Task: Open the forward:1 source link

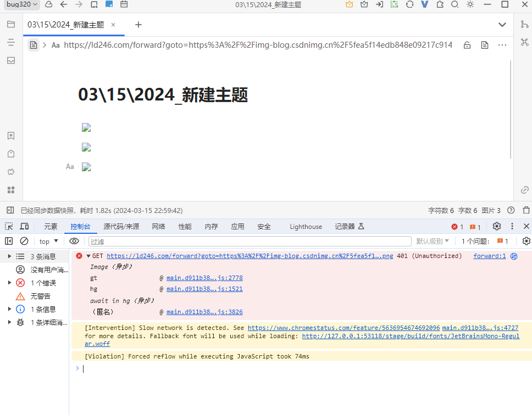Action: click(x=489, y=256)
